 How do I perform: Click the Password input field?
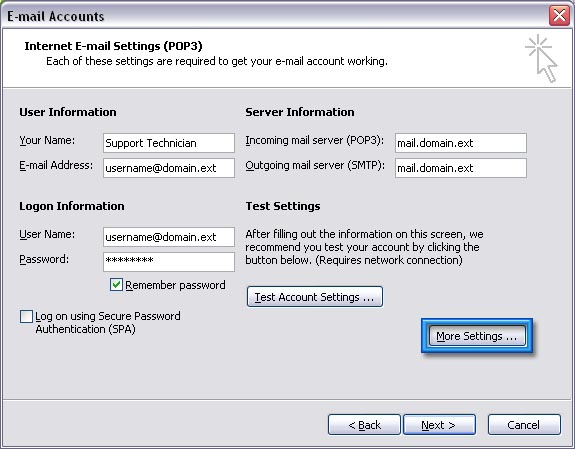(x=169, y=262)
